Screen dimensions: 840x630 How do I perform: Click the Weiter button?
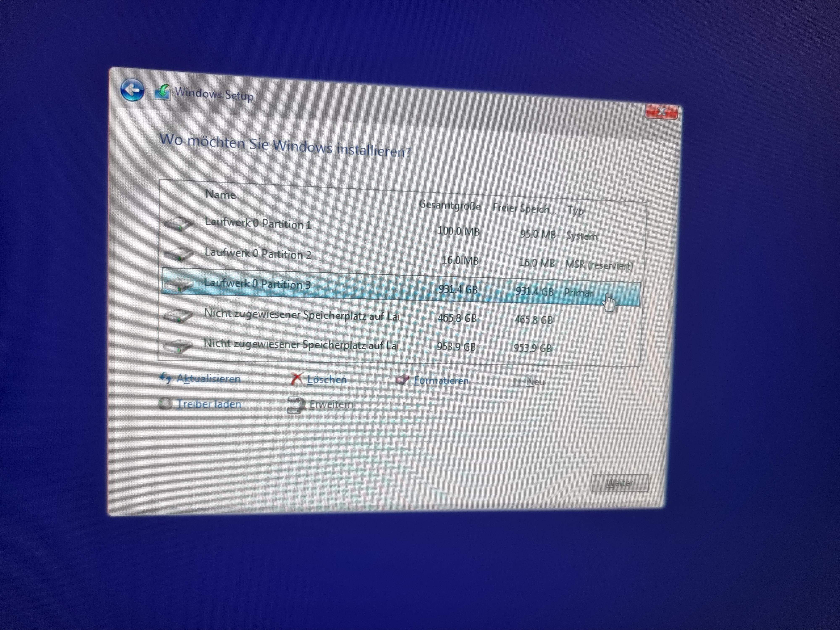click(619, 483)
